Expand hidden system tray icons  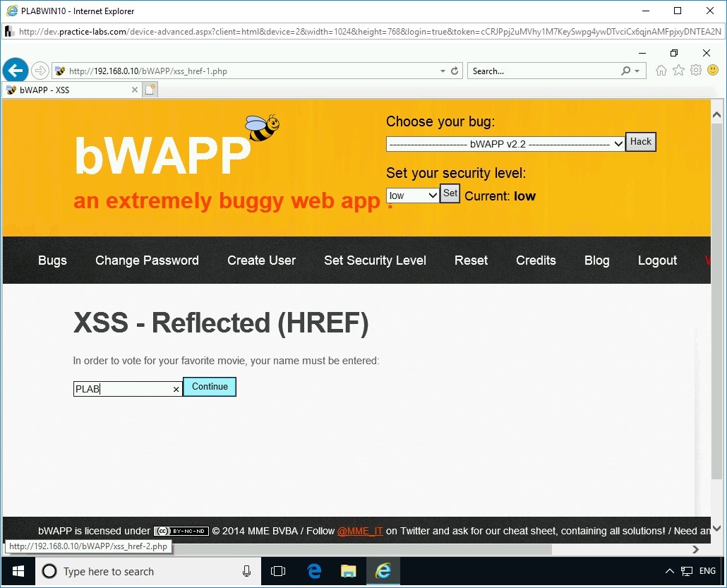pos(669,571)
